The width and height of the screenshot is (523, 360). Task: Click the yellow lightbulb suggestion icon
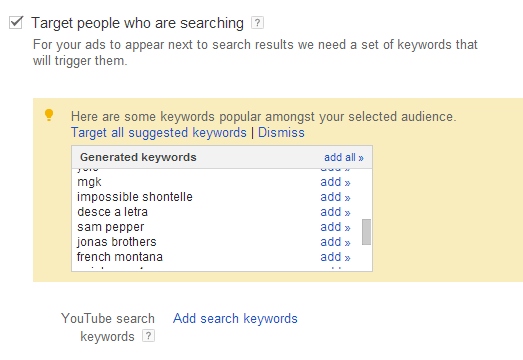tap(49, 115)
